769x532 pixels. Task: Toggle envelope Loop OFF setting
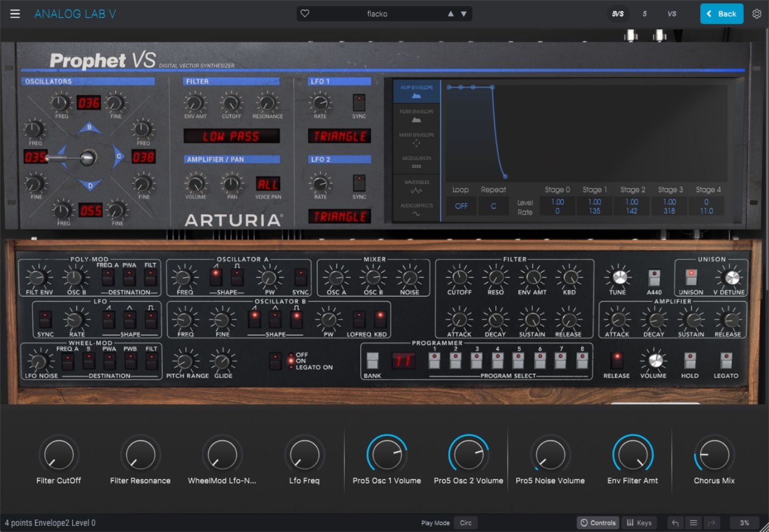pyautogui.click(x=461, y=206)
